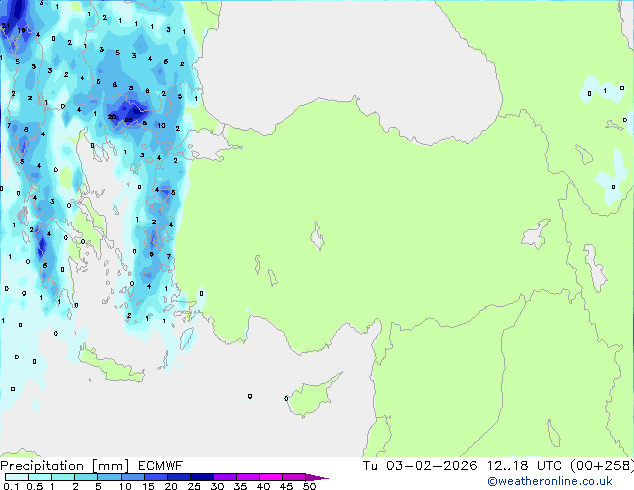Click the 0.5–1 mm legend color box
The width and height of the screenshot is (634, 490).
coord(40,477)
